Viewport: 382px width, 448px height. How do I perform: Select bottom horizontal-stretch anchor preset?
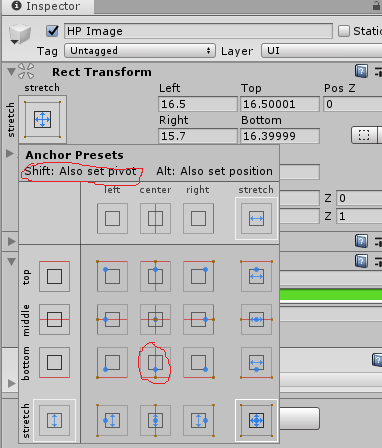256,363
